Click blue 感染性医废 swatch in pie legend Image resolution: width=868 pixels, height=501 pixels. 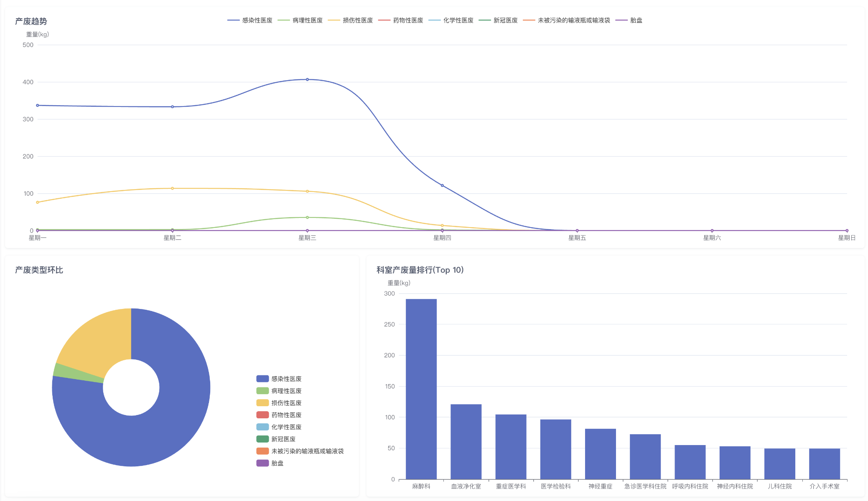click(262, 379)
